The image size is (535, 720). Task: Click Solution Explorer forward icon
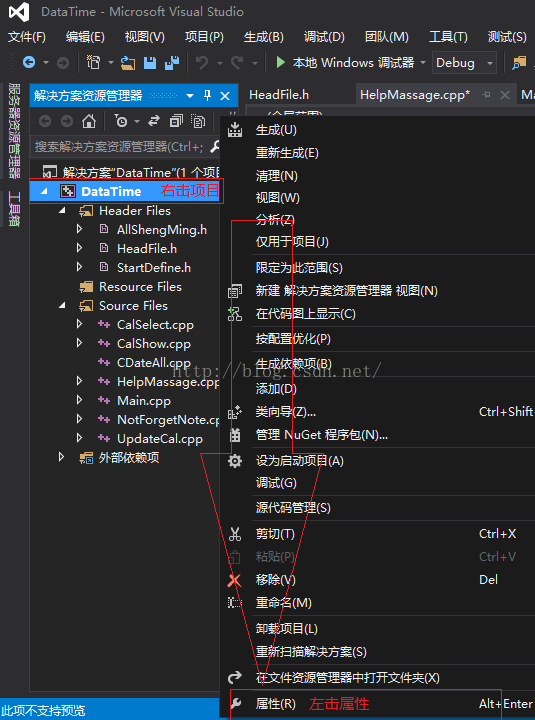[67, 121]
